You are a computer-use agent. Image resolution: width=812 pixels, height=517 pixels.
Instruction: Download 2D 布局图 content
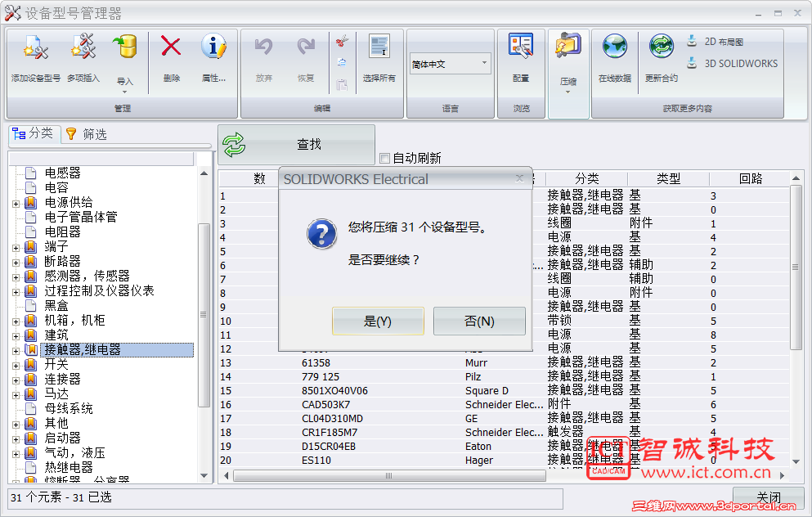(x=716, y=42)
